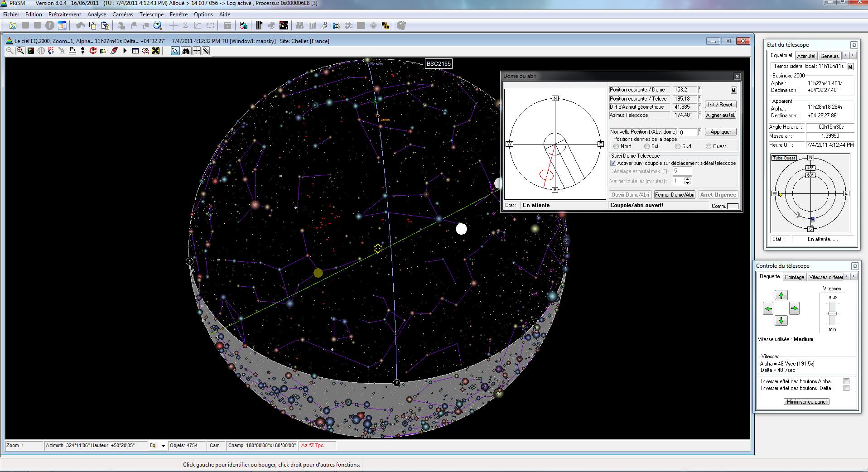Click the Appliquer button
This screenshot has width=868, height=472.
coord(721,132)
